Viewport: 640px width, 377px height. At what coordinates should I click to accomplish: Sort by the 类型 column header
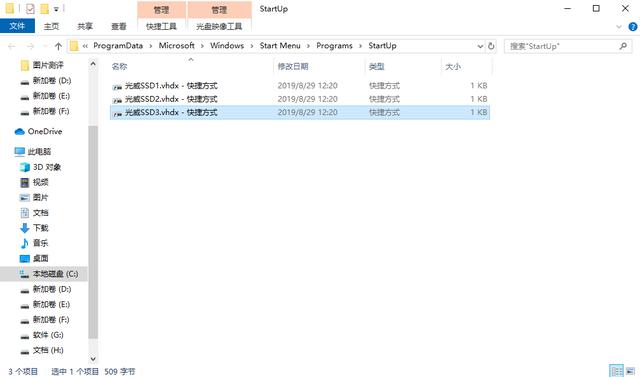376,67
